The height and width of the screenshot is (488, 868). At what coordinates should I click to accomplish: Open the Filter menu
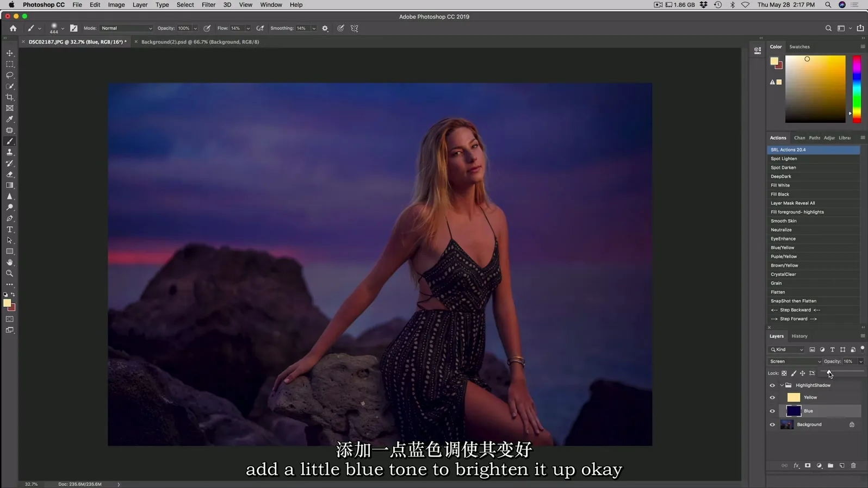pos(208,5)
